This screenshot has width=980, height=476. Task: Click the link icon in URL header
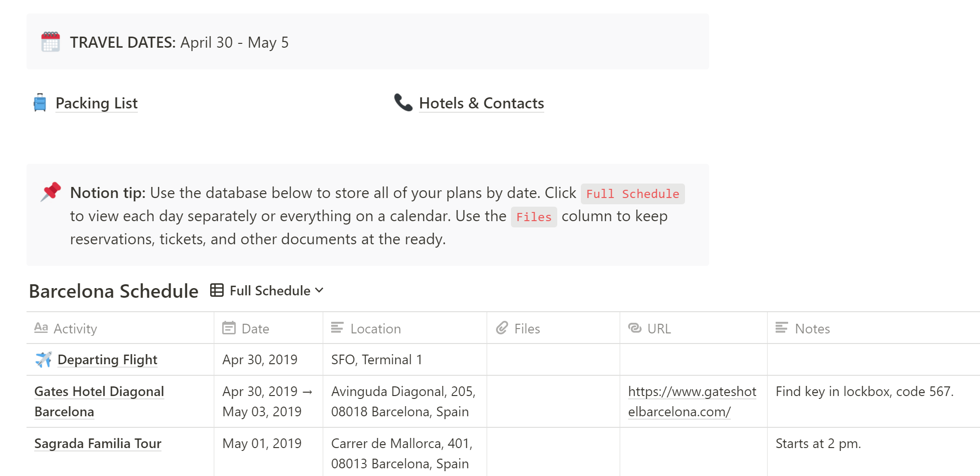pos(635,328)
